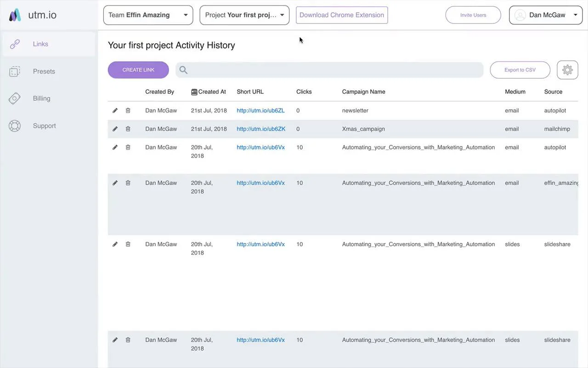Click the Billing diamond icon
The height and width of the screenshot is (368, 588).
pyautogui.click(x=15, y=98)
